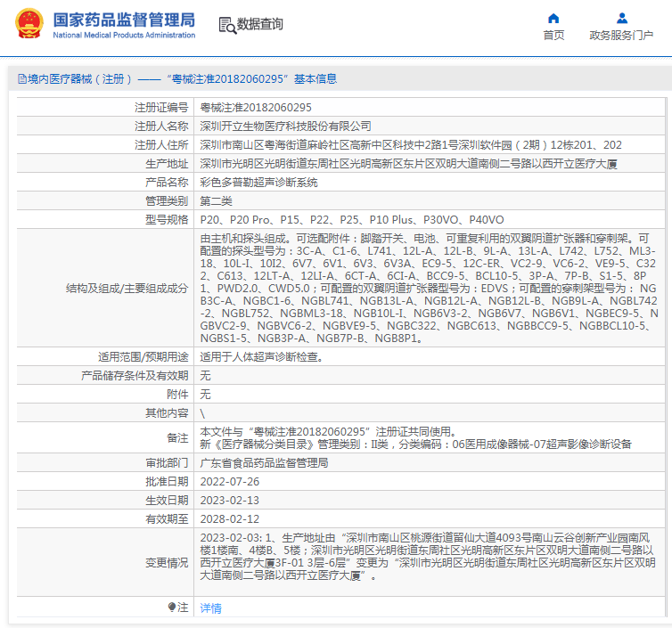Click the 无 value in 附件 row

pos(205,394)
